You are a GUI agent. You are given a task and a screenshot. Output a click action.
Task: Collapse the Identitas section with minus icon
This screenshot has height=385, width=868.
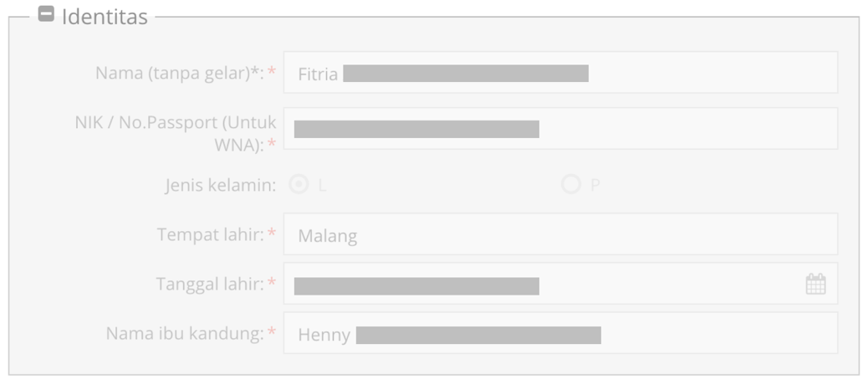pyautogui.click(x=46, y=13)
